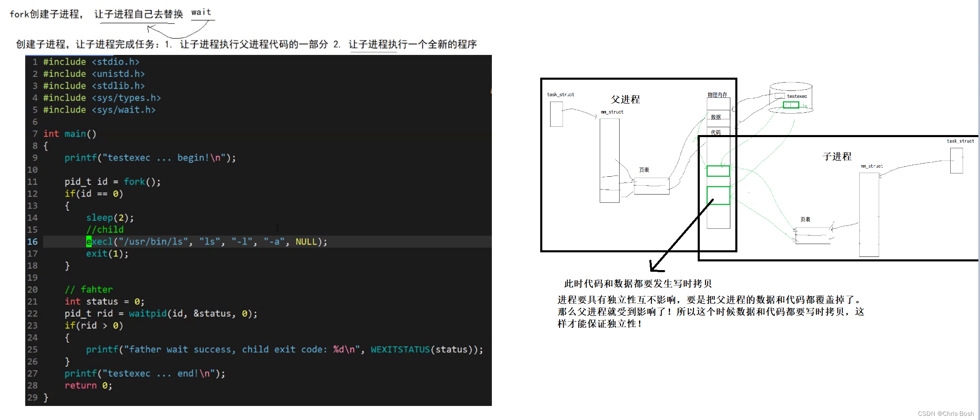Click '此时代码和数据都要发生写时拷贝'
Viewport: 980px width, 420px height.
638,284
